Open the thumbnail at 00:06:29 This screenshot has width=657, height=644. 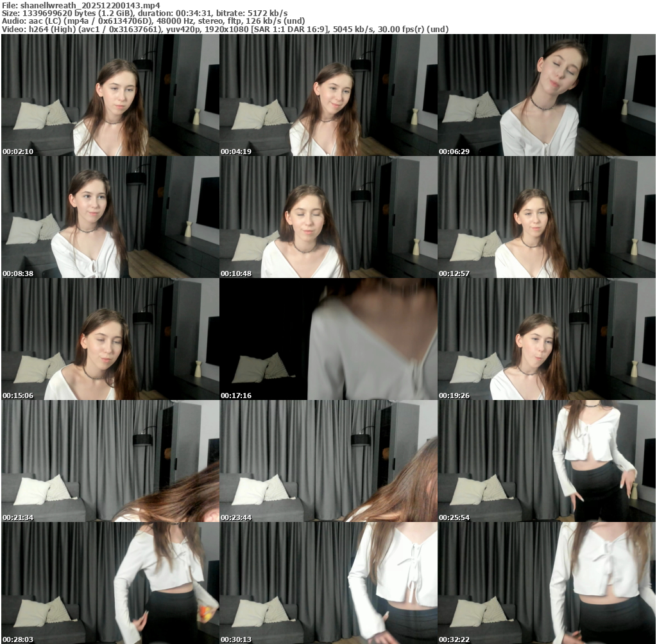547,95
